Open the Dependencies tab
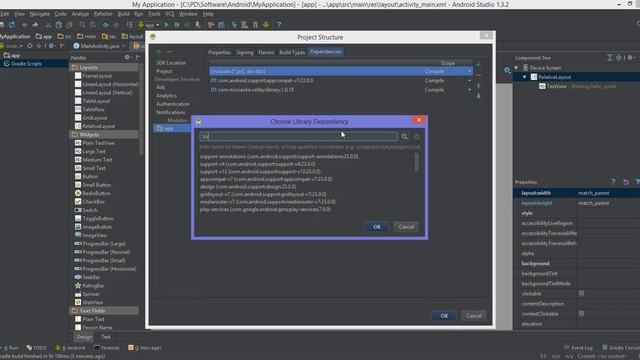Image resolution: width=640 pixels, height=360 pixels. tap(326, 52)
